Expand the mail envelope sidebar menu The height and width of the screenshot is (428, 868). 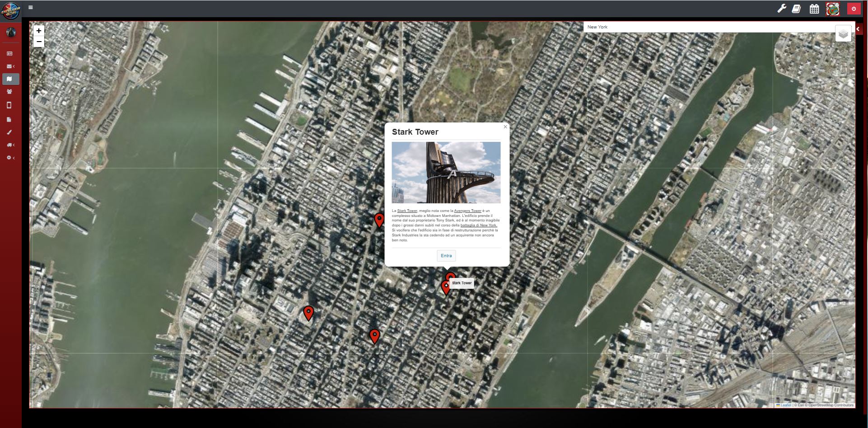[10, 66]
